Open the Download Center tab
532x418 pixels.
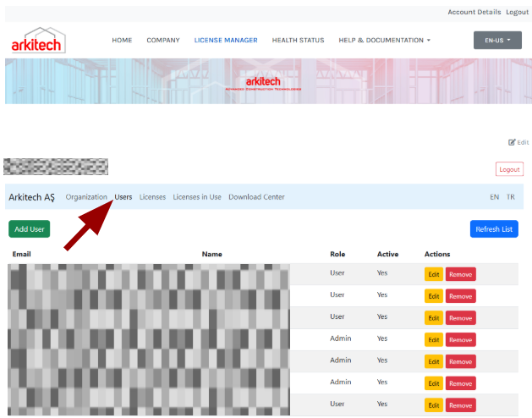pos(256,197)
